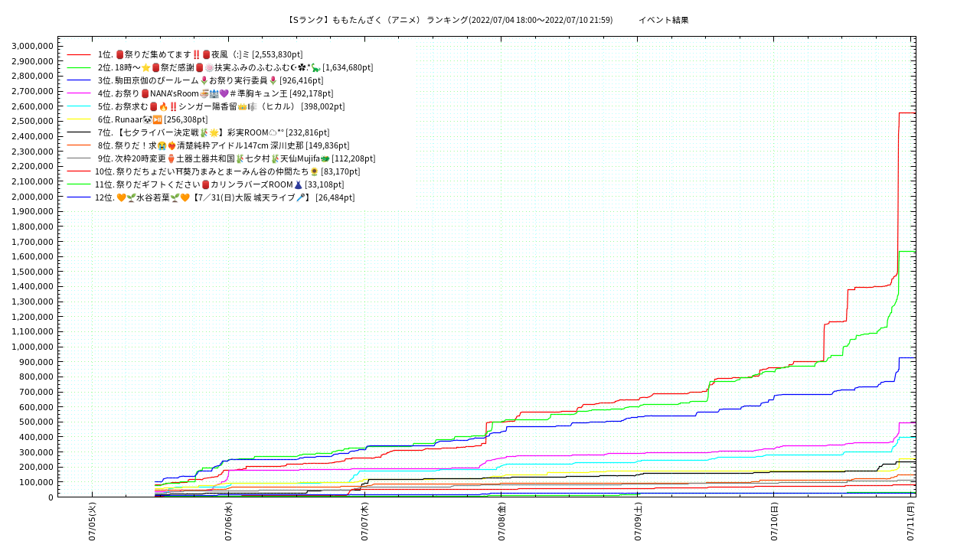980x551 pixels.
Task: Click the x-axis date label 07/06(水)
Action: [x=228, y=522]
